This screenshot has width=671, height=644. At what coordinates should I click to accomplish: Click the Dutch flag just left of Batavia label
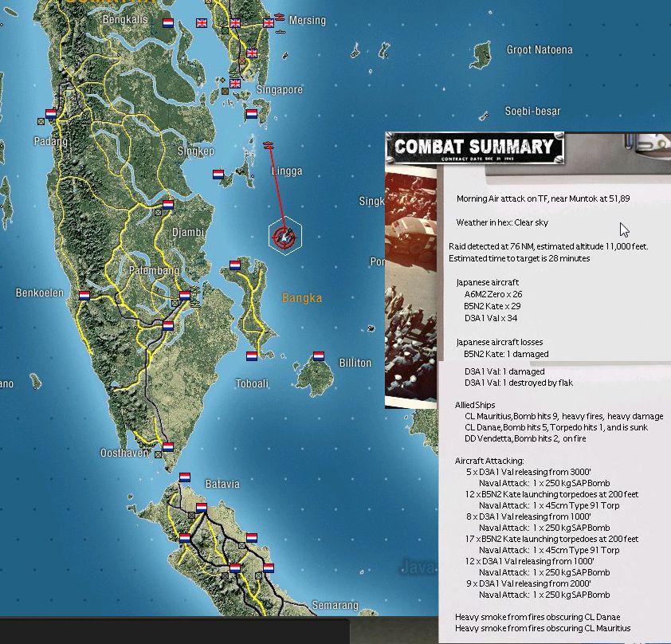(185, 477)
